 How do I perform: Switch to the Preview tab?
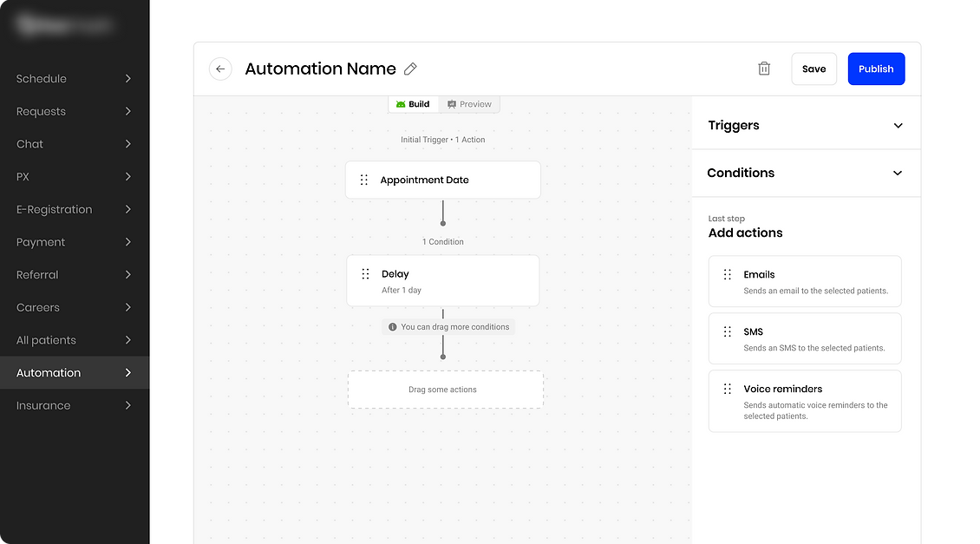pyautogui.click(x=469, y=104)
